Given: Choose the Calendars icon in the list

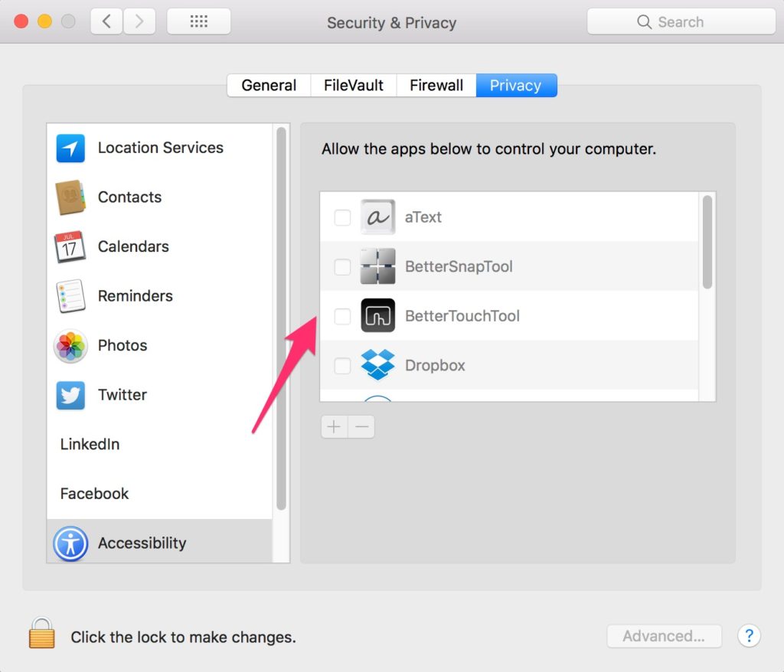Looking at the screenshot, I should (70, 246).
